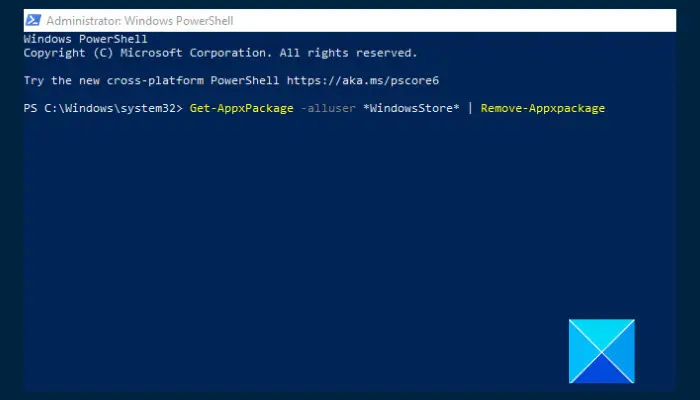Click the word "Administrator:" in the title bar

click(x=84, y=20)
